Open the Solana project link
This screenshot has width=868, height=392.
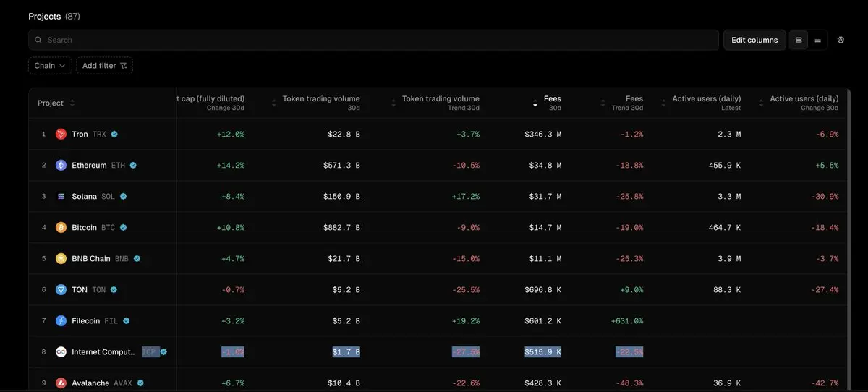[84, 196]
